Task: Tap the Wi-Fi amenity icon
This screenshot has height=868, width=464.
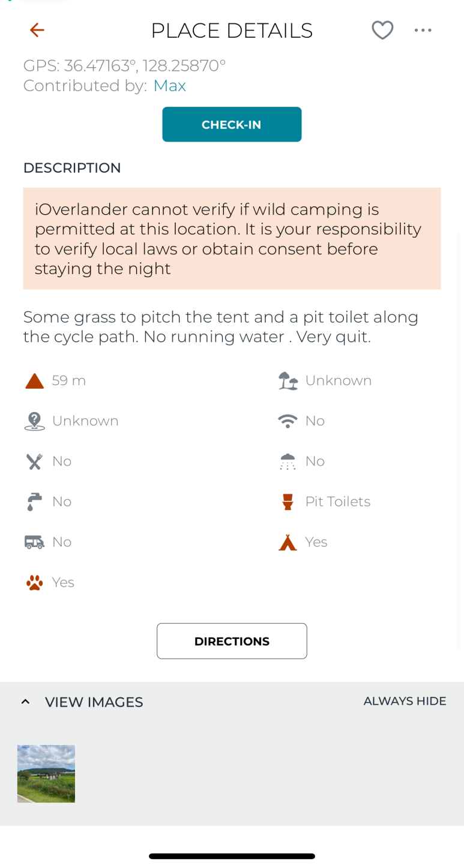Action: tap(288, 421)
